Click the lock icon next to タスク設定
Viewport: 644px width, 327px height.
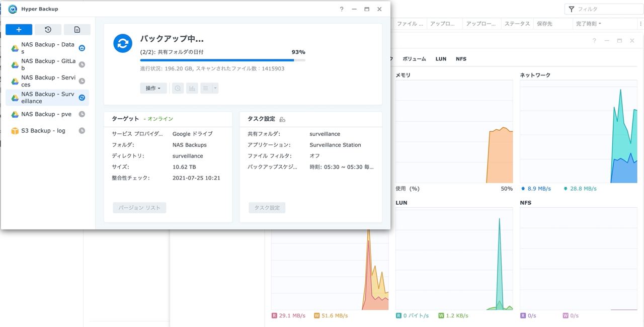(x=282, y=119)
